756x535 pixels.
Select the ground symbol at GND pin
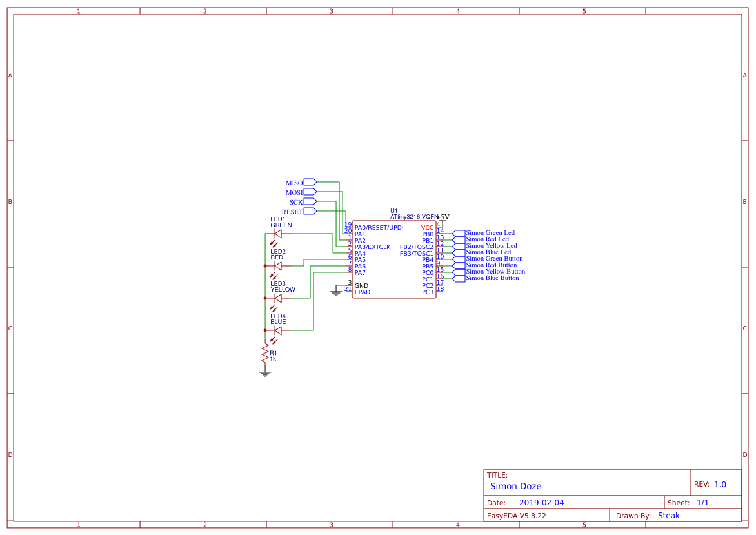tap(335, 293)
